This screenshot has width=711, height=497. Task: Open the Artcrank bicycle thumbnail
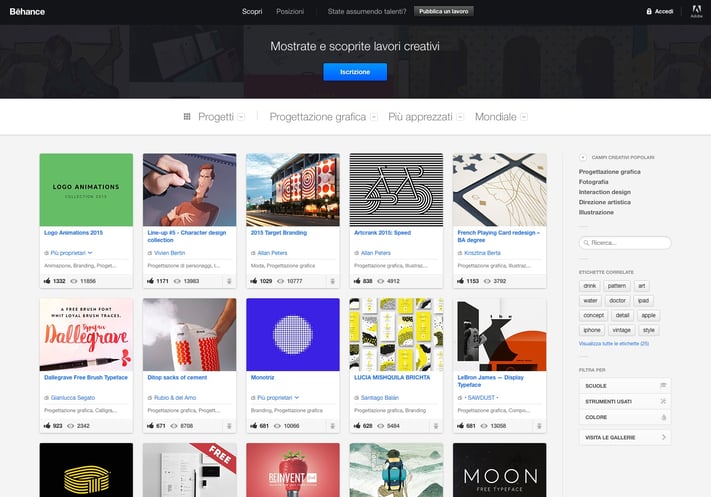click(x=396, y=190)
